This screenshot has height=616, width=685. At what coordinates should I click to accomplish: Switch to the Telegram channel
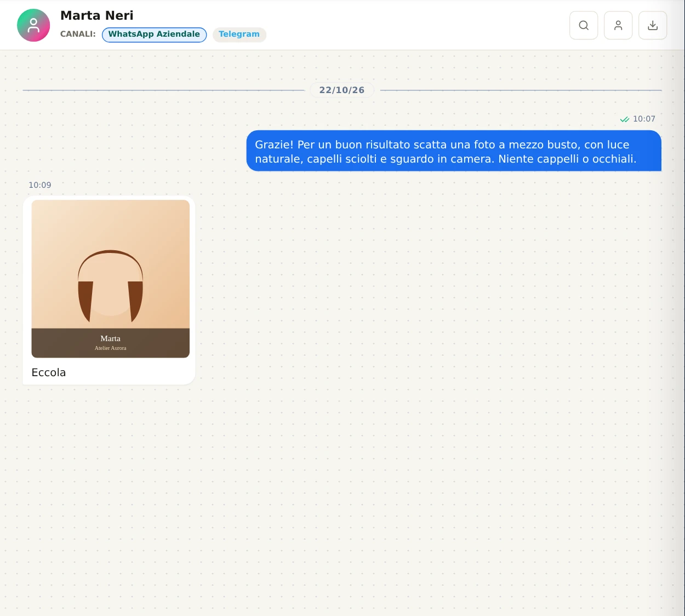[x=239, y=34]
